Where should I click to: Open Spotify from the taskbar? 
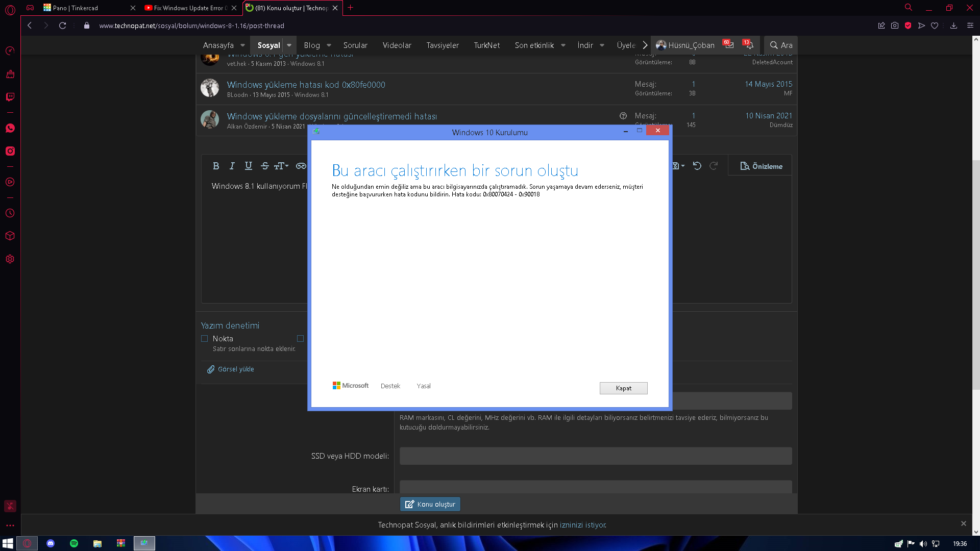pos(74,543)
